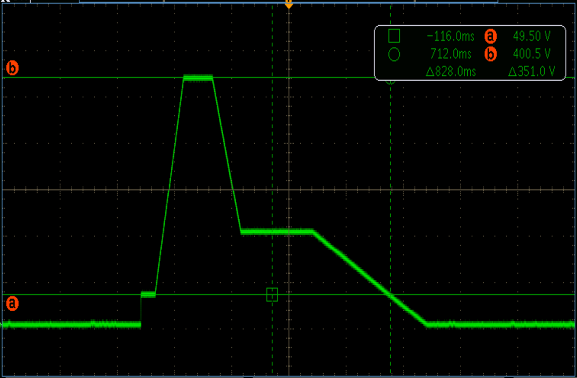Click the square cursor icon in readout box
Image resolution: width=577 pixels, height=378 pixels.
click(x=394, y=36)
